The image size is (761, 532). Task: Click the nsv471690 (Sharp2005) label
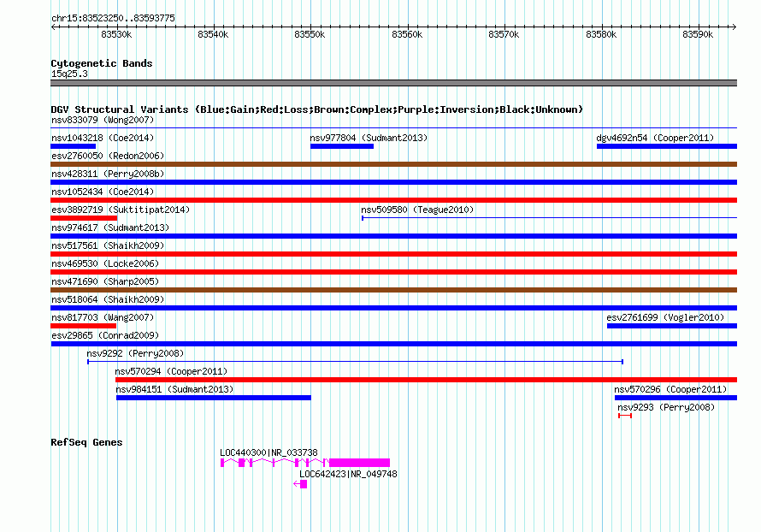pyautogui.click(x=105, y=281)
